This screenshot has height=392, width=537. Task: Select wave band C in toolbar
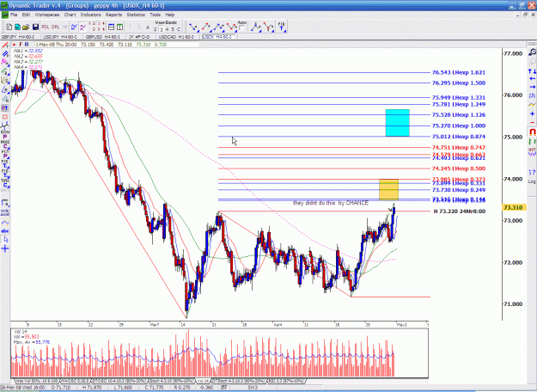coord(179,29)
